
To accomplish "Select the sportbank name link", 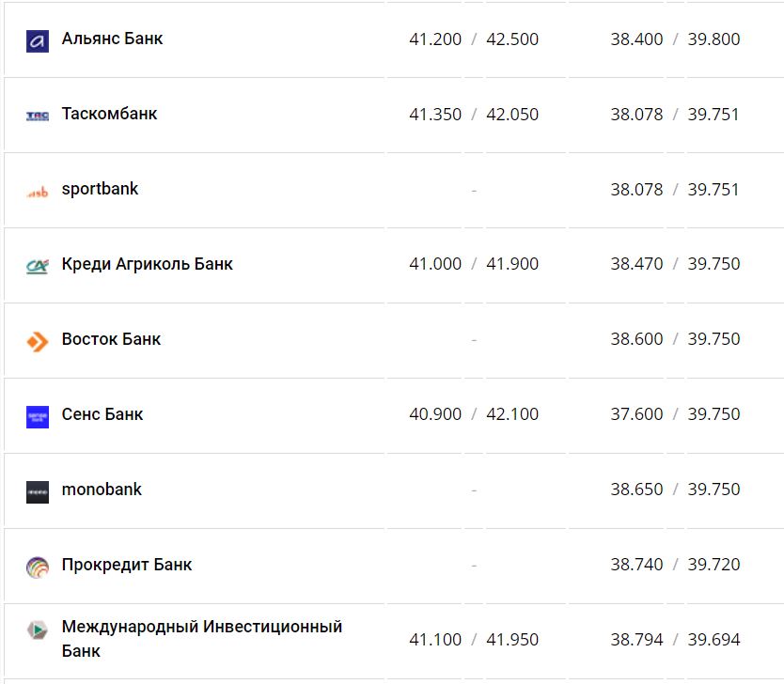I will point(100,189).
